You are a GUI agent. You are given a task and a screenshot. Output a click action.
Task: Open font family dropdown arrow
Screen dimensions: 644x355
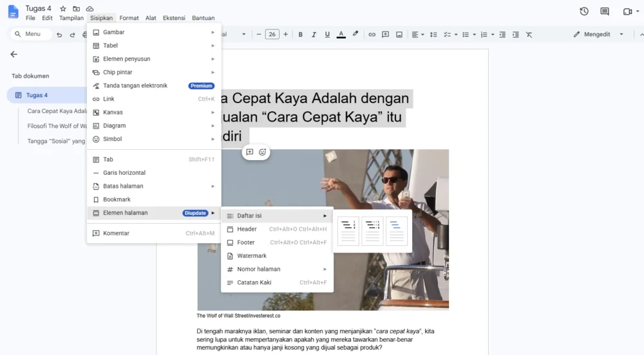243,35
